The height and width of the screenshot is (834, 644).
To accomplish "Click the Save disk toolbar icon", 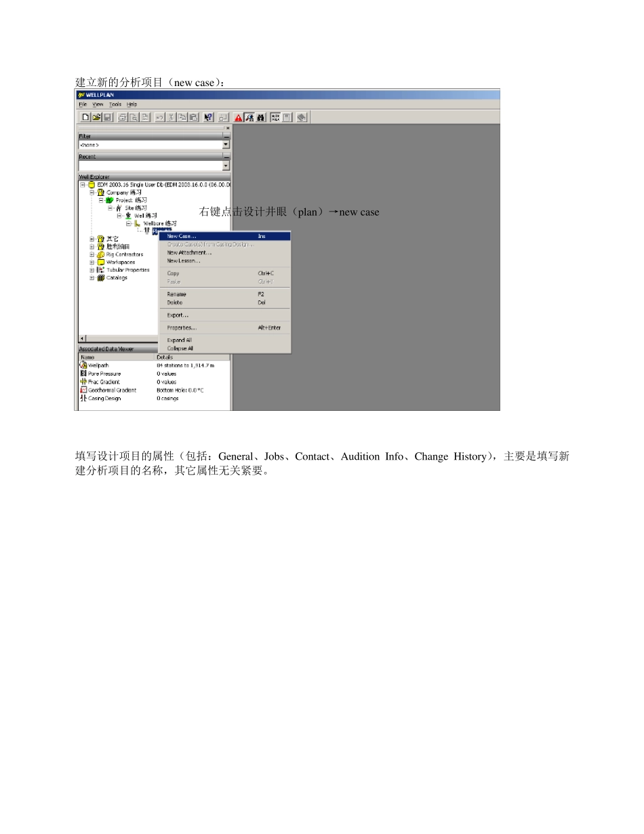I will click(107, 117).
